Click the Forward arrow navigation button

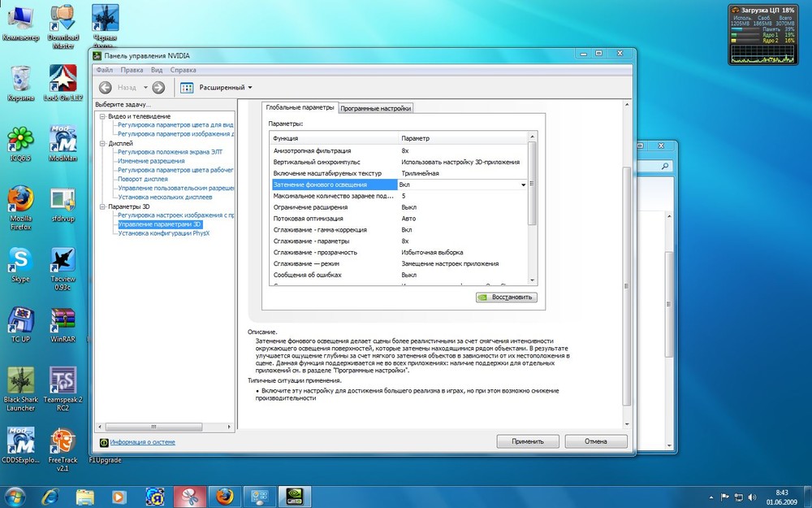[158, 88]
